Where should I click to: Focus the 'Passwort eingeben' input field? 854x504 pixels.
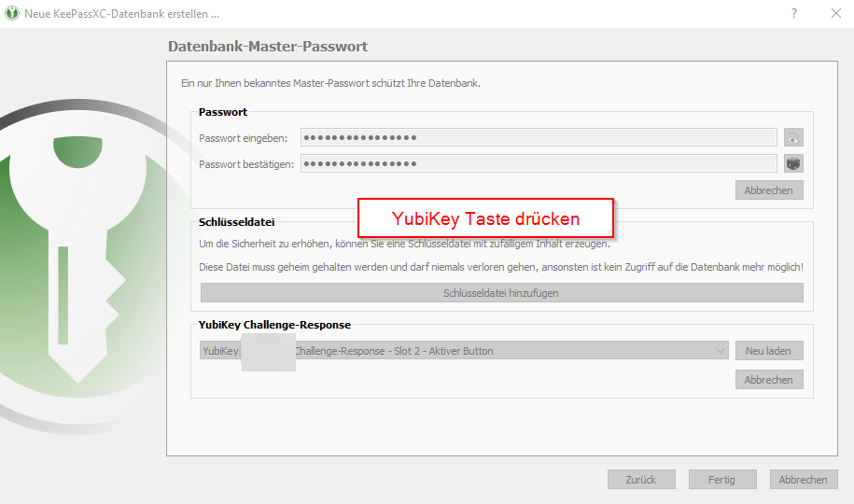[x=539, y=138]
